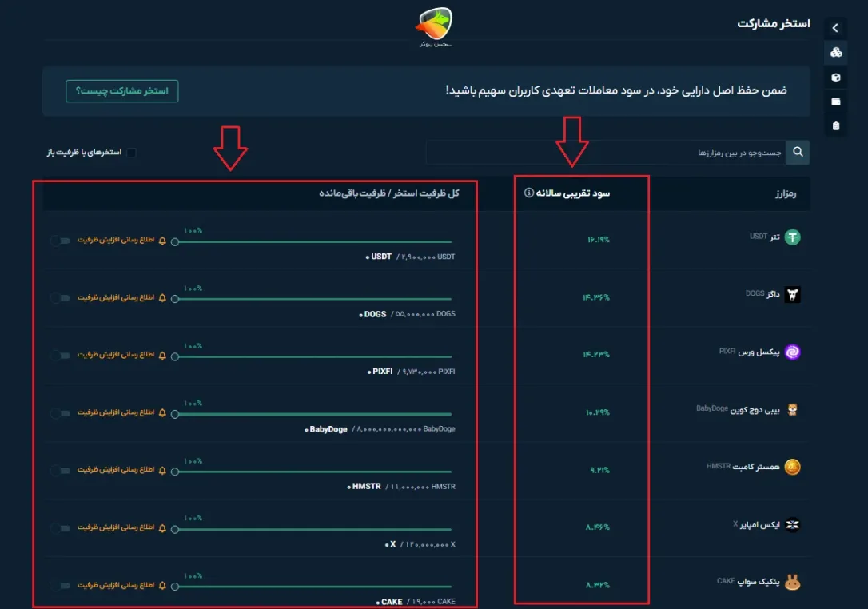Screen dimensions: 868x609
Task: Click bell icon in CAKE row
Action: (x=162, y=585)
